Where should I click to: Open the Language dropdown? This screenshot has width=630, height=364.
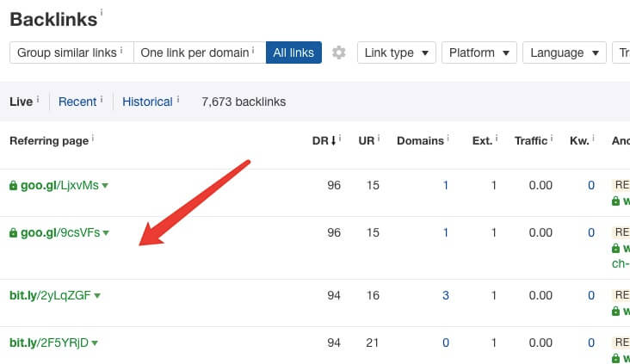[x=565, y=52]
